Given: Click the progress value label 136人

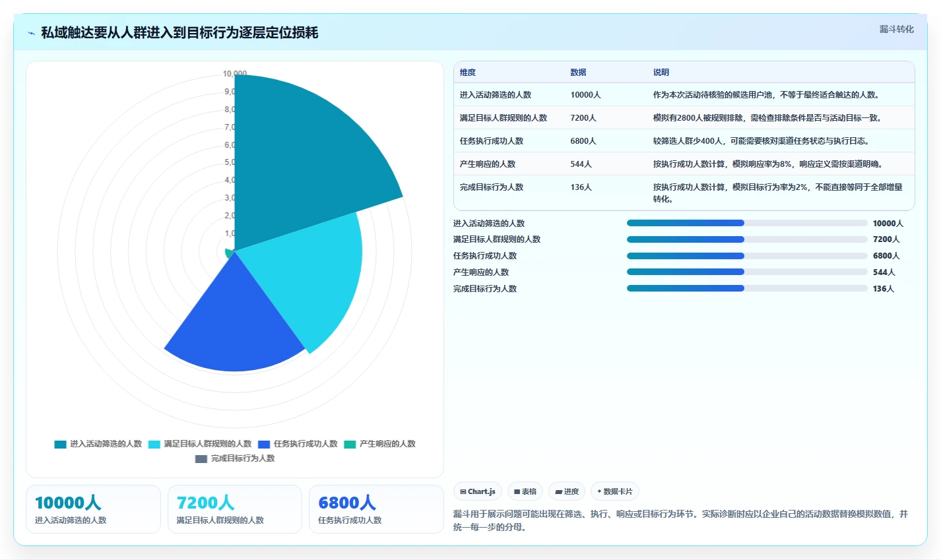Looking at the screenshot, I should click(884, 289).
